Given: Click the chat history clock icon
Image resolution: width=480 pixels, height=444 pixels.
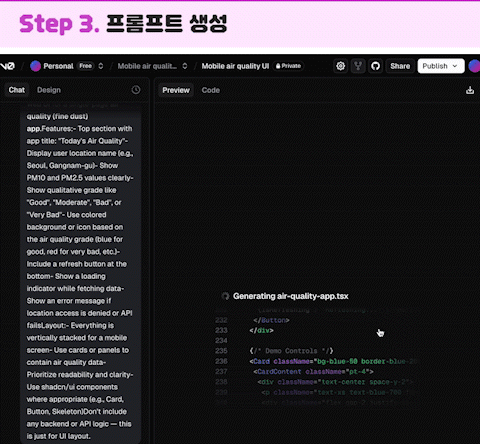Looking at the screenshot, I should pos(136,90).
